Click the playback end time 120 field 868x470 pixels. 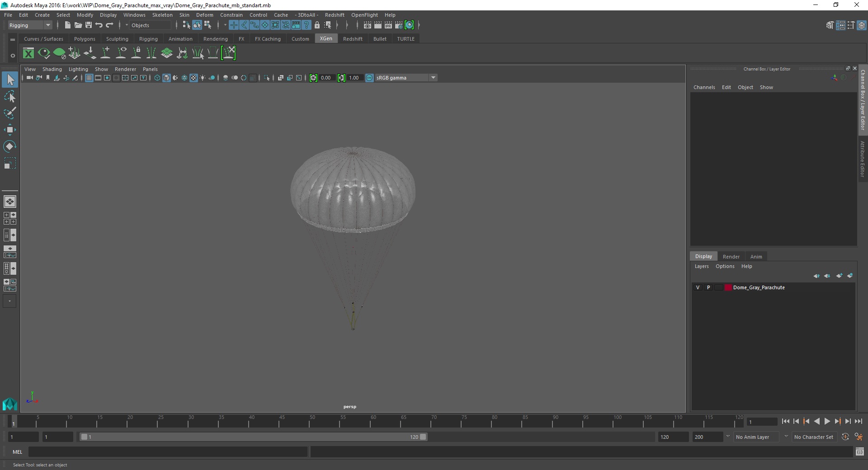[673, 437]
